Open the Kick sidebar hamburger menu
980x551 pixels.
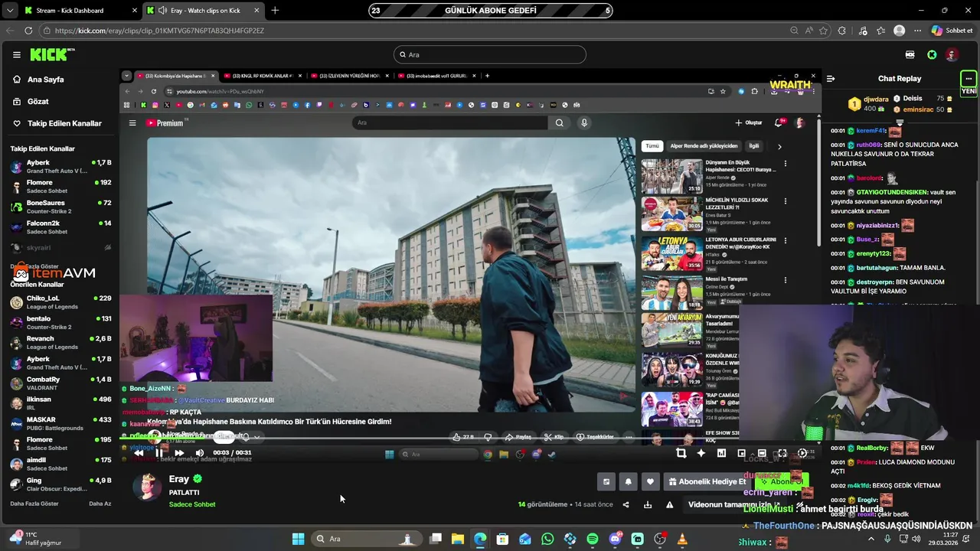point(16,54)
